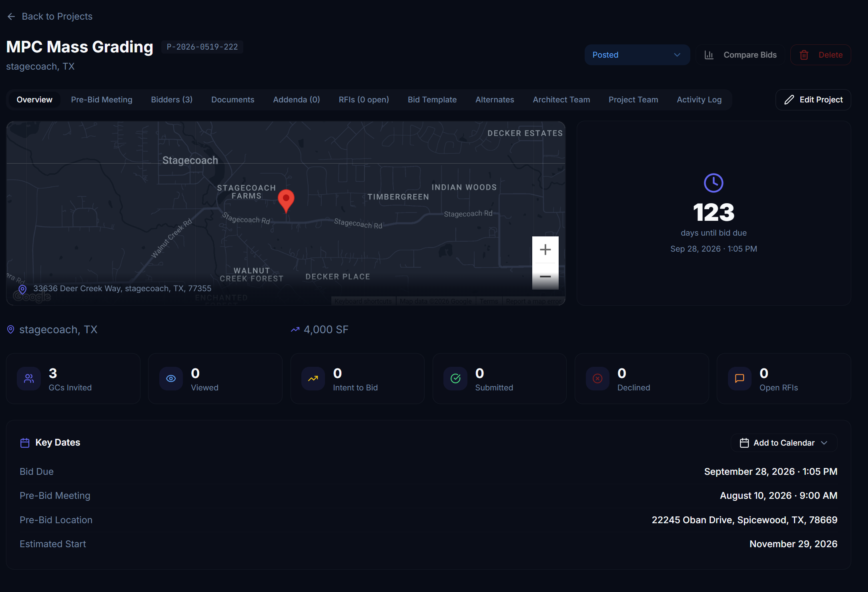
Task: Open the Pre-Bid Meeting tab
Action: click(102, 100)
